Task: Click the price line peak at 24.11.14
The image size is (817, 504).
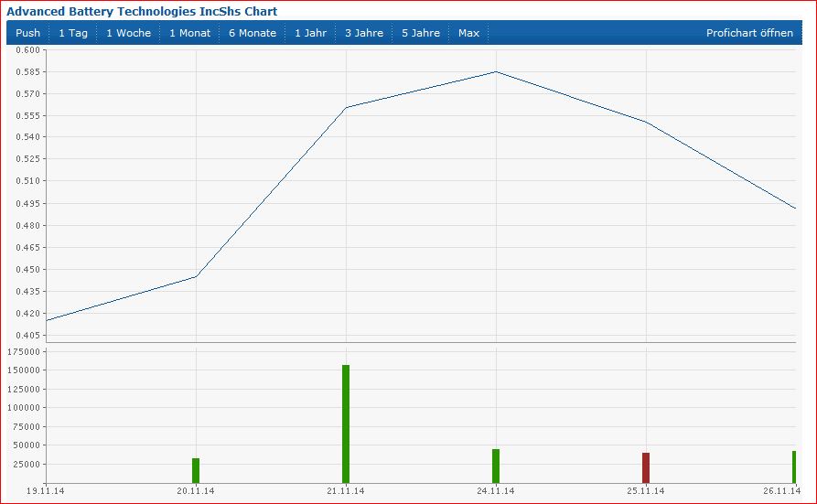Action: [x=496, y=72]
